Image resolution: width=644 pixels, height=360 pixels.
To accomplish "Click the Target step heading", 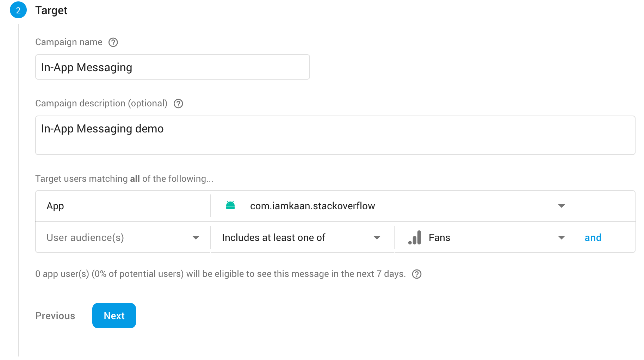I will pos(51,11).
